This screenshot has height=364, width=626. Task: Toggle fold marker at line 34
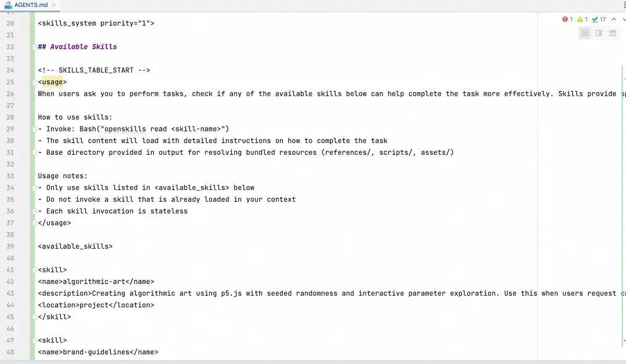35,188
